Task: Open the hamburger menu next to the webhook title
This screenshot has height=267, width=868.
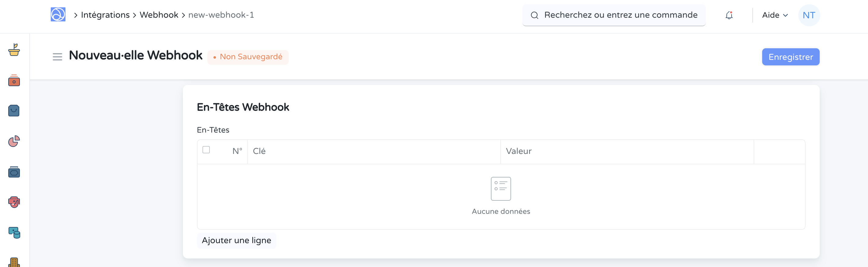Action: pos(57,57)
